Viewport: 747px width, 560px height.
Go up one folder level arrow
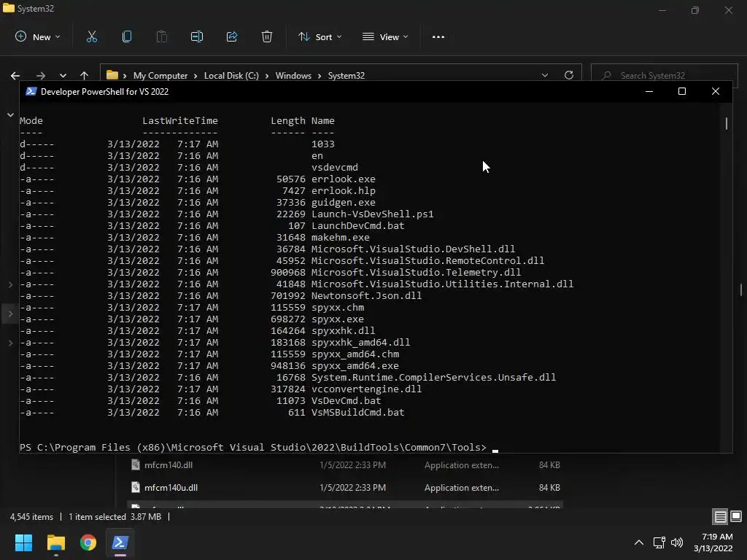point(85,75)
